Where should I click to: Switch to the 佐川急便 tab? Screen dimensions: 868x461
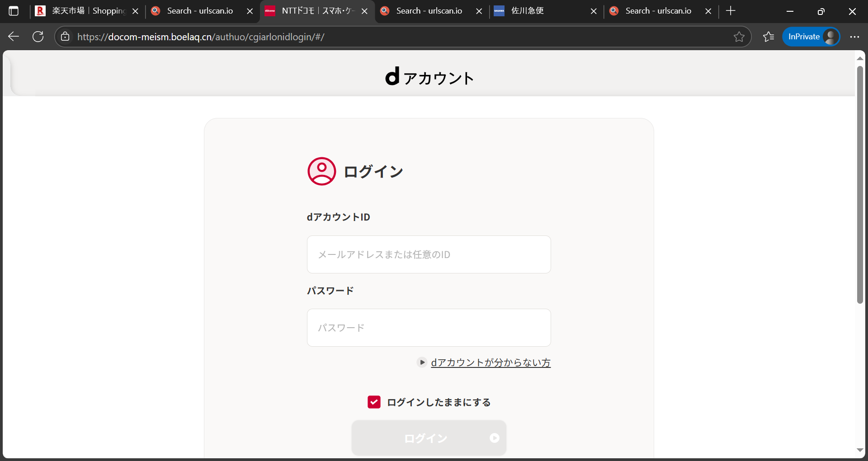(546, 11)
